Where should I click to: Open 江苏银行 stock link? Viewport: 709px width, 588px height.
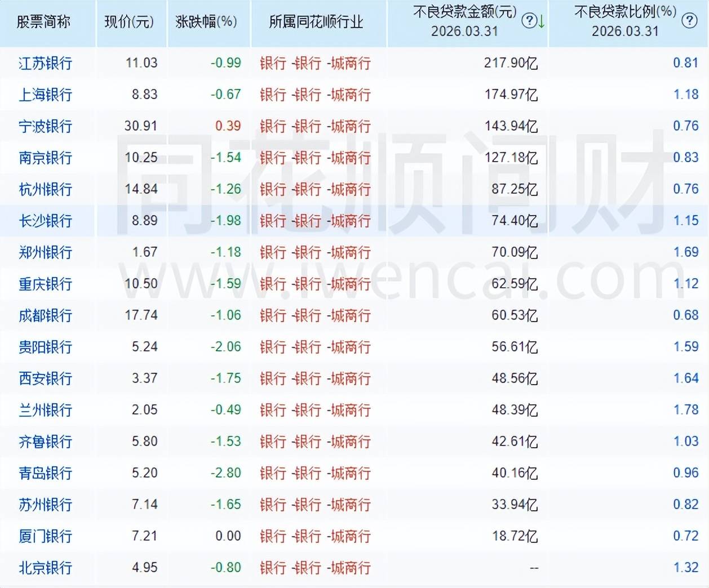(x=46, y=63)
